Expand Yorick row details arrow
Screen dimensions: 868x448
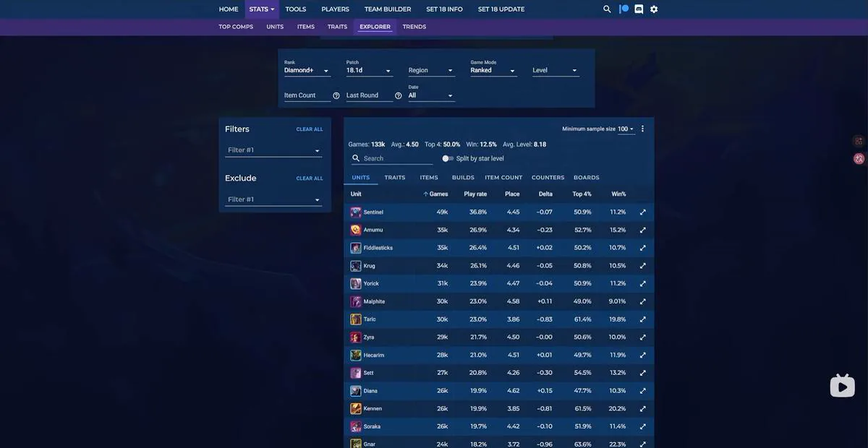click(642, 283)
